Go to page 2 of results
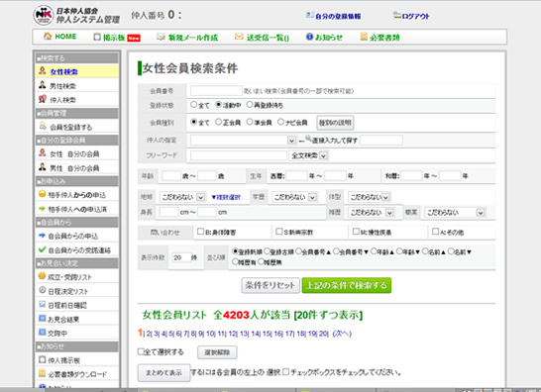The height and width of the screenshot is (392, 541). (148, 334)
